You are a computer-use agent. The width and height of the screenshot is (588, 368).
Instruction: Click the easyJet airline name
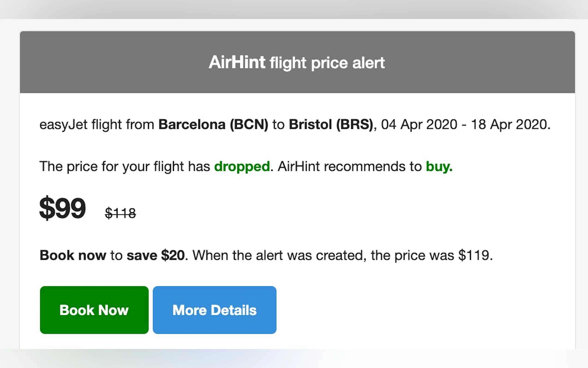63,124
